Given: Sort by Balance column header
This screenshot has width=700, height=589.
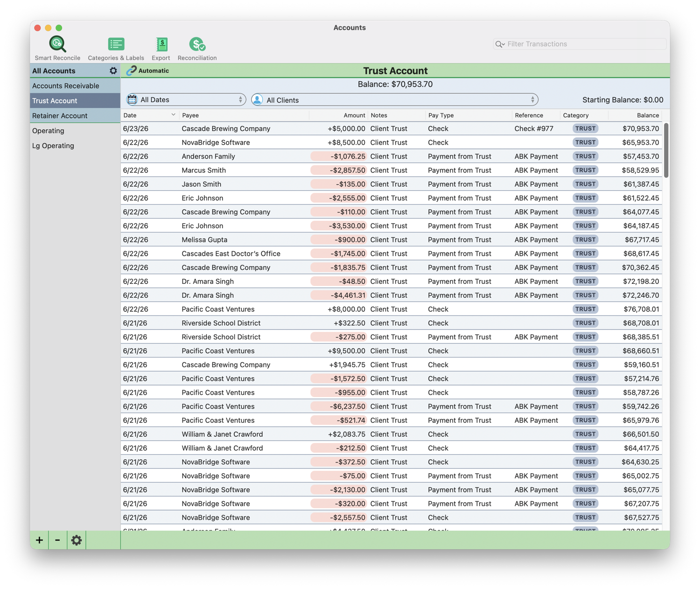Looking at the screenshot, I should click(635, 115).
